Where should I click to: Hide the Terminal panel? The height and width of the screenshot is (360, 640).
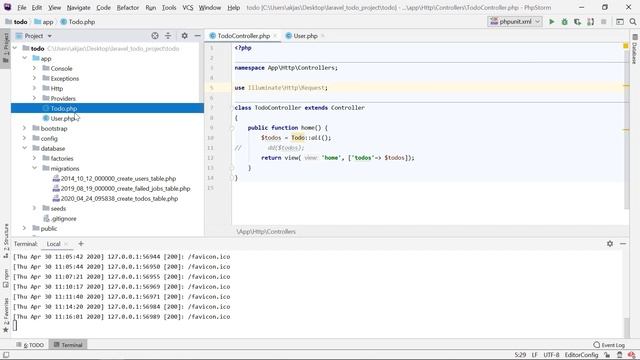click(623, 244)
